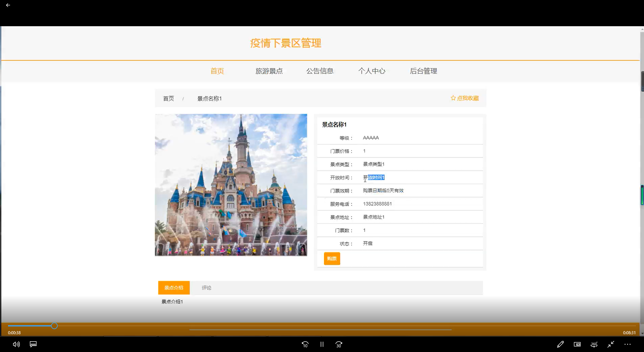Click the 门票效期： label

pos(341,191)
